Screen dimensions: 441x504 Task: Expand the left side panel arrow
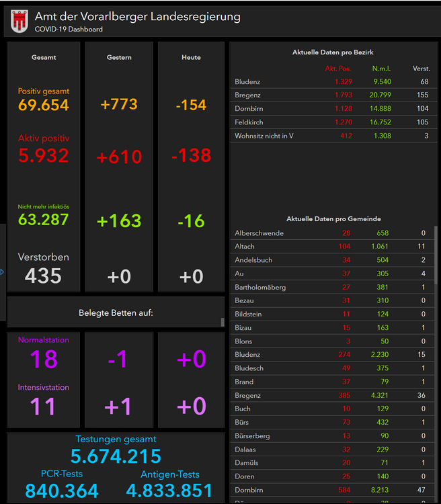(2, 272)
